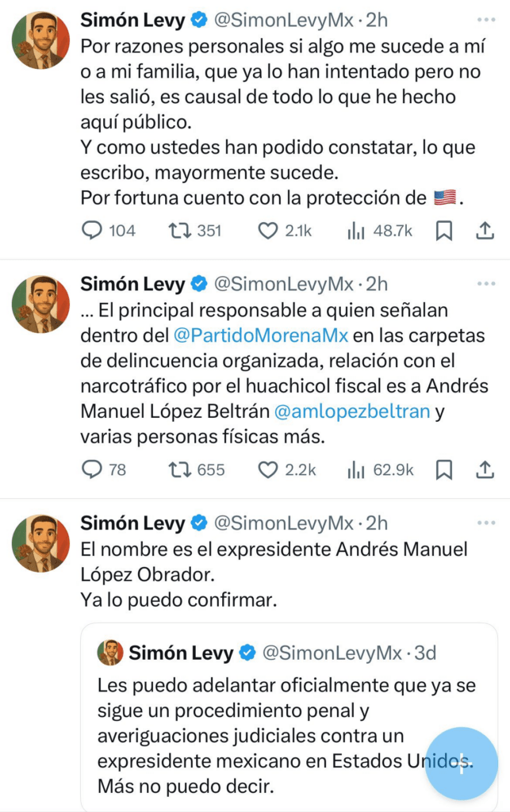This screenshot has width=510, height=812.
Task: Share the tweet mentioning López Beltrán
Action: pyautogui.click(x=484, y=470)
